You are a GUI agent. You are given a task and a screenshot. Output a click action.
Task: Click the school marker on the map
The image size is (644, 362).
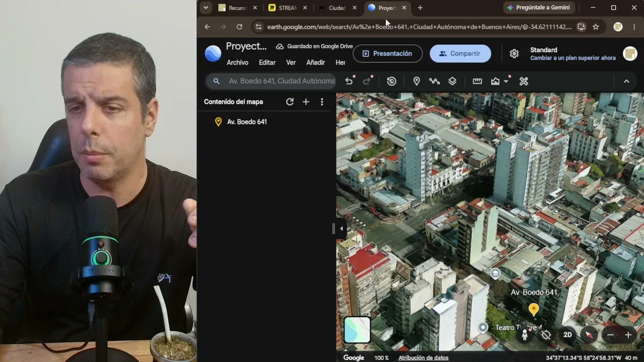(495, 273)
